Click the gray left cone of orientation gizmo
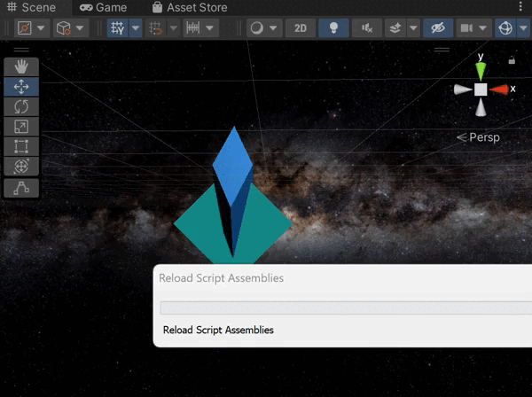 (x=463, y=90)
